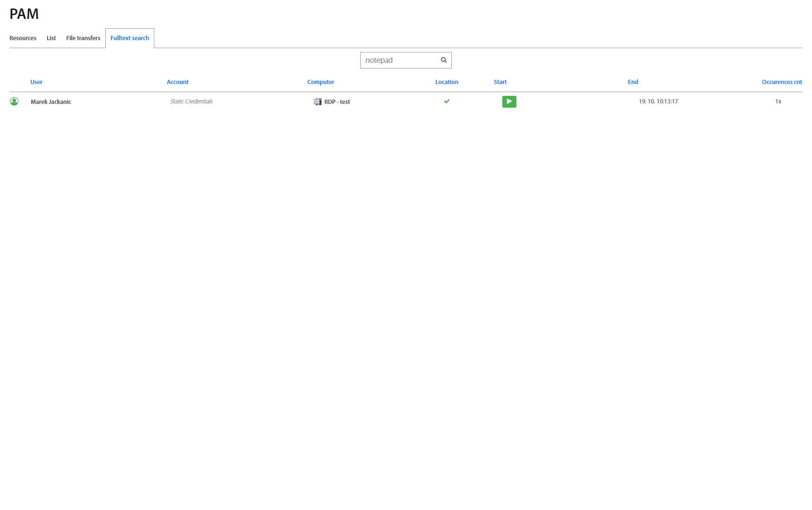Viewport: 812px width, 510px height.
Task: Click the RDP - test computer name
Action: pyautogui.click(x=337, y=102)
